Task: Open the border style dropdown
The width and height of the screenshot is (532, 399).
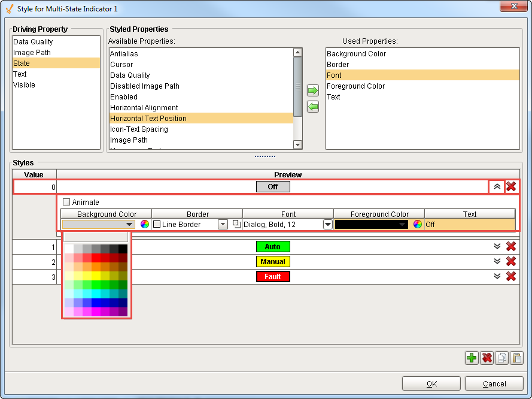Action: click(x=223, y=225)
